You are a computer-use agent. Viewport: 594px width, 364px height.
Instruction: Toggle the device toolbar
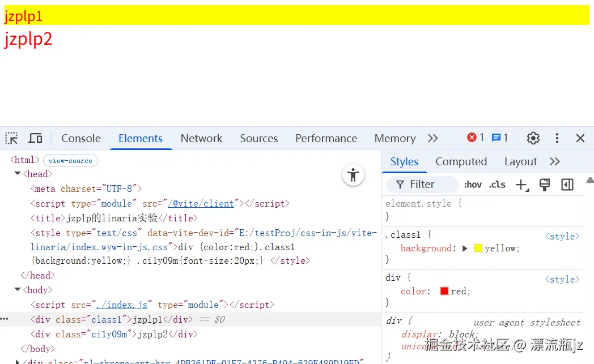point(35,138)
